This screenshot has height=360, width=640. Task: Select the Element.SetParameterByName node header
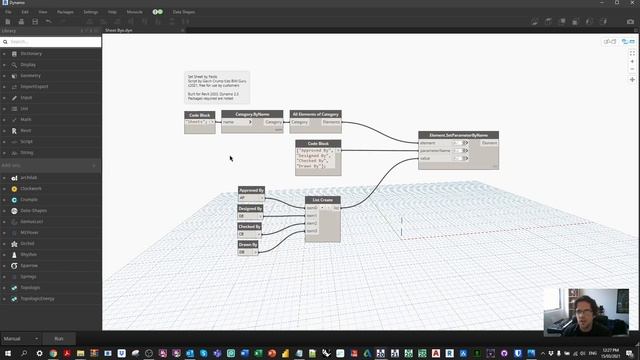point(458,135)
